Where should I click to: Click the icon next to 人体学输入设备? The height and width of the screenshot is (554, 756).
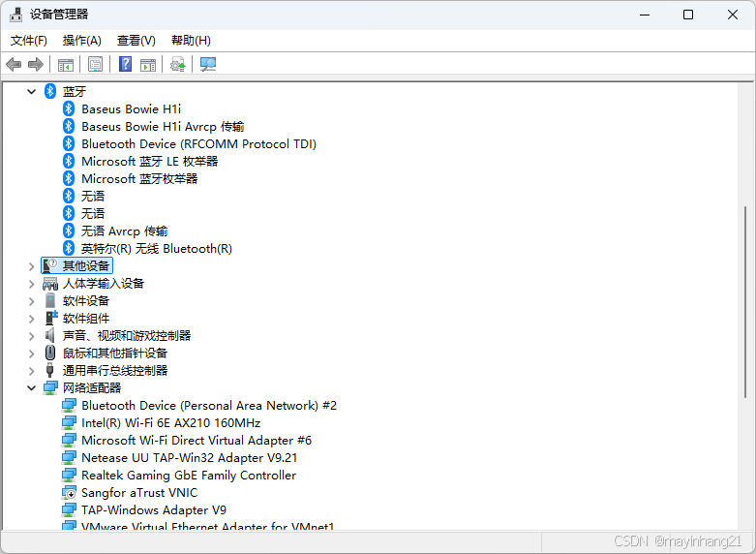(50, 283)
